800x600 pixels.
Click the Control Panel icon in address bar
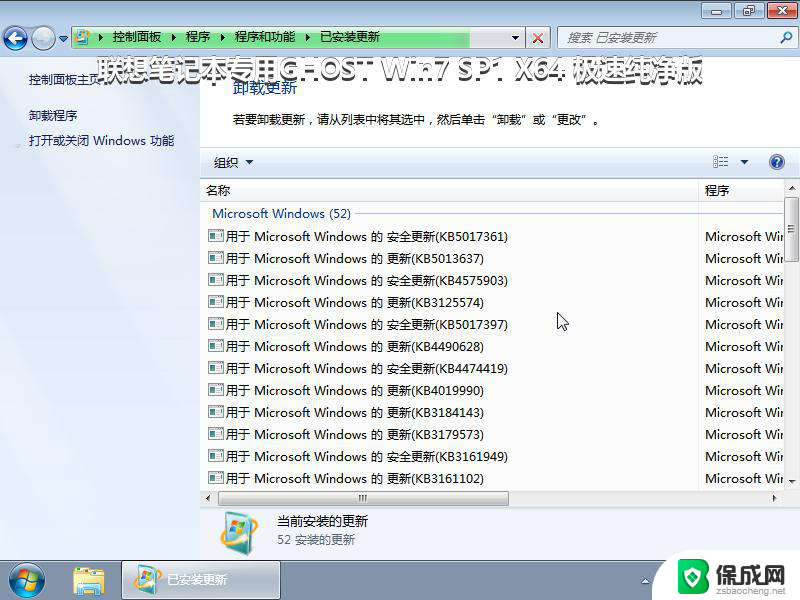[x=83, y=37]
